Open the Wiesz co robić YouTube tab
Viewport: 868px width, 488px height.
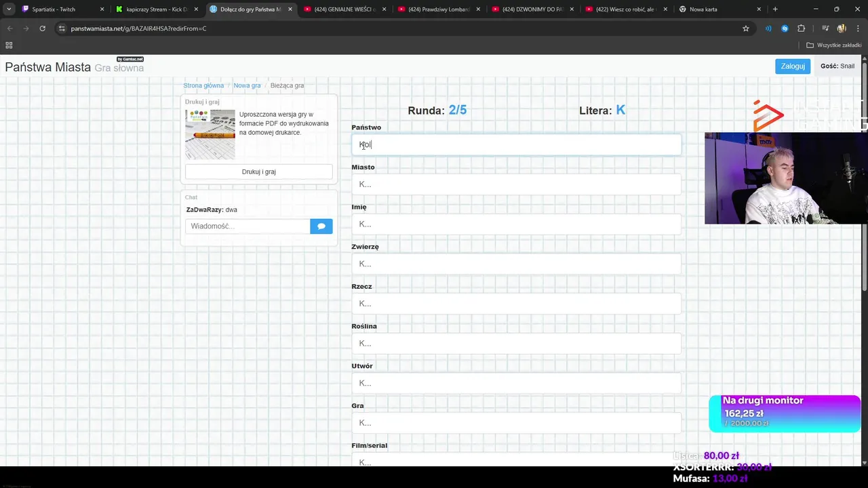626,9
